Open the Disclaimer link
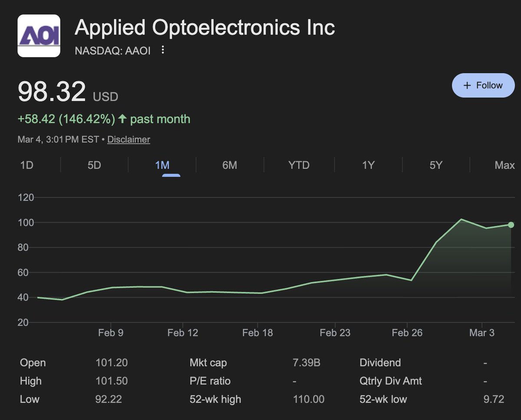The height and width of the screenshot is (420, 521). point(129,140)
